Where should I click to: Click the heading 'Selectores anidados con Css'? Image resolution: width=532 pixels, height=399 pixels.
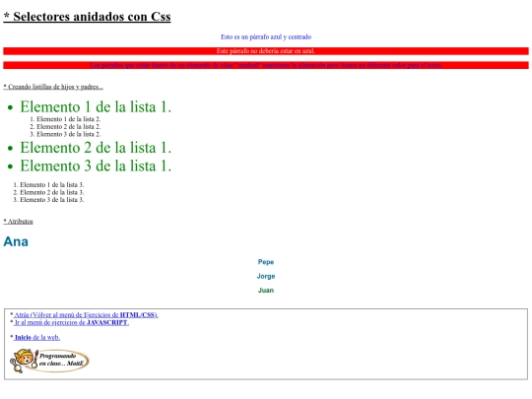pos(88,17)
